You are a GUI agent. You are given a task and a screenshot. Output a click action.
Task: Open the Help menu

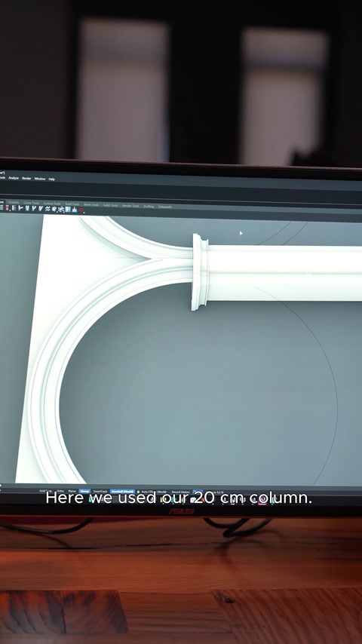pos(52,179)
